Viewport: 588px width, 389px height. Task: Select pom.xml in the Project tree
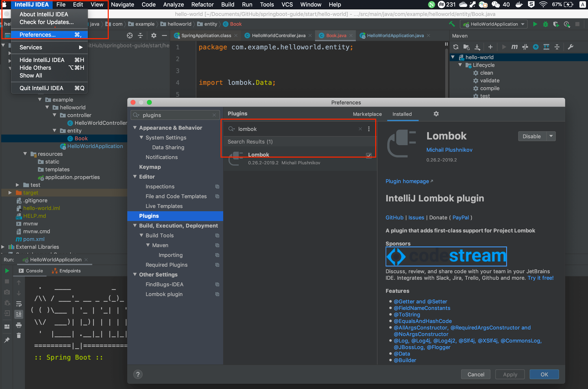click(34, 239)
